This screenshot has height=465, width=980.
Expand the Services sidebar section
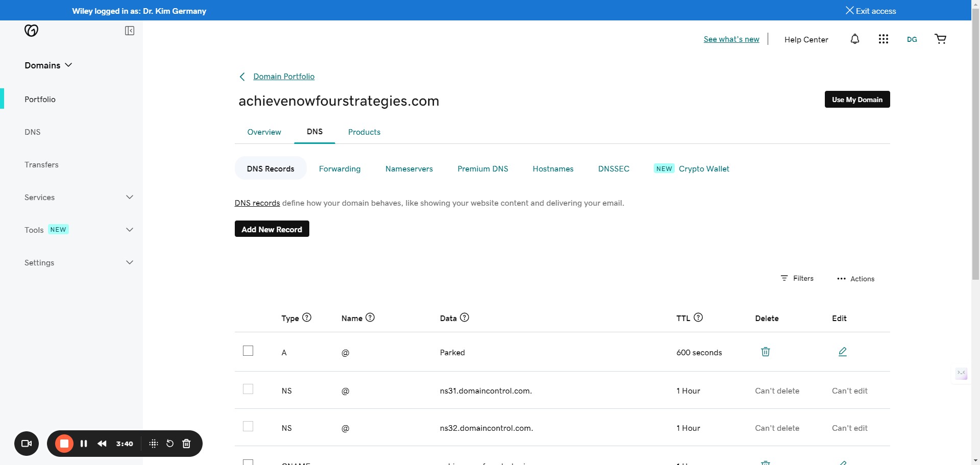click(x=130, y=198)
